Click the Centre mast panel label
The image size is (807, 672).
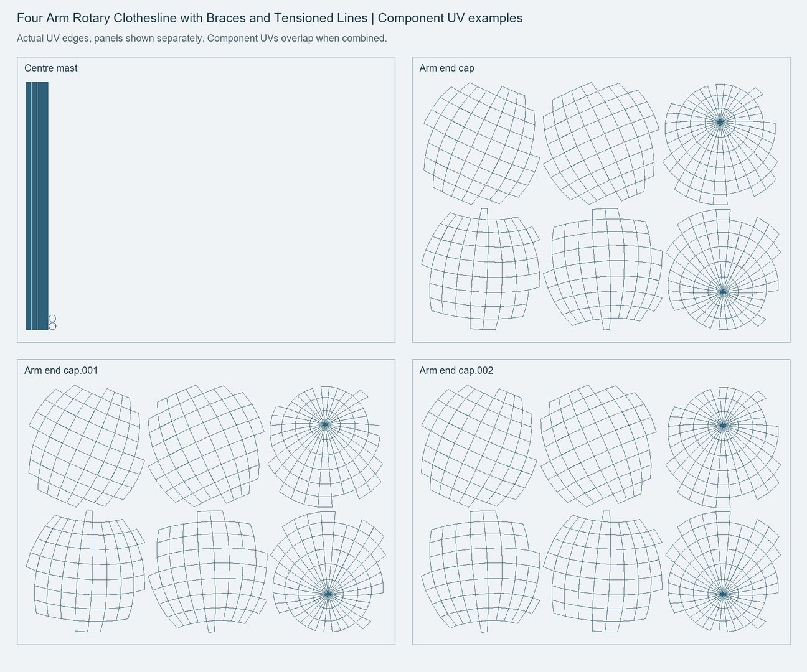[51, 68]
